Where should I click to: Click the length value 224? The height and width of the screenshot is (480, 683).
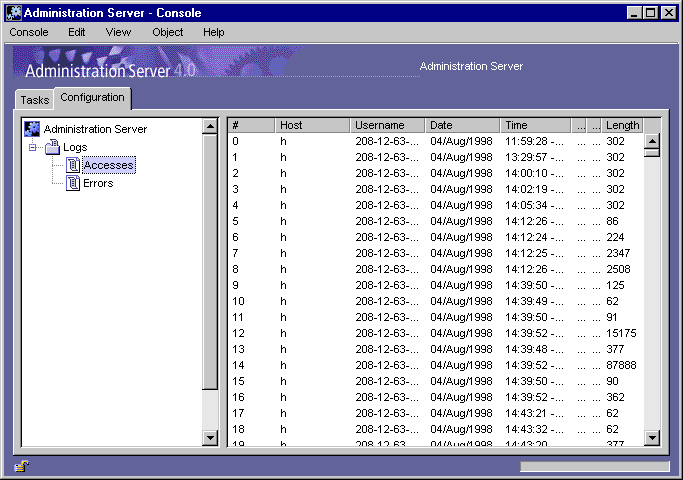coord(615,237)
